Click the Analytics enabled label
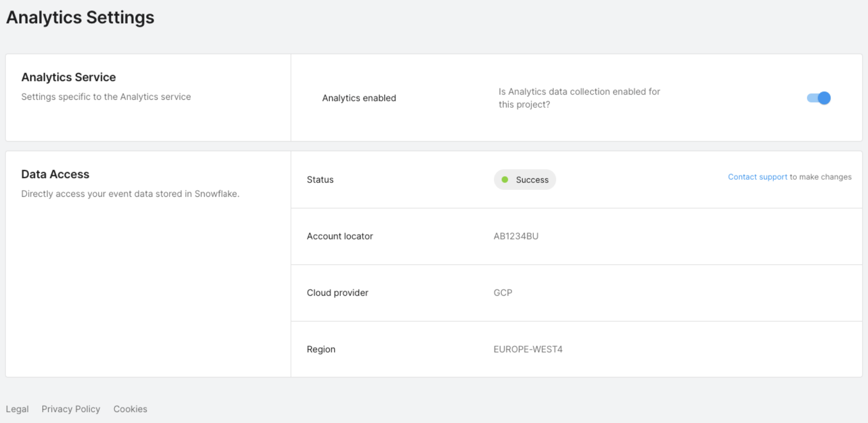The height and width of the screenshot is (423, 868). tap(359, 98)
